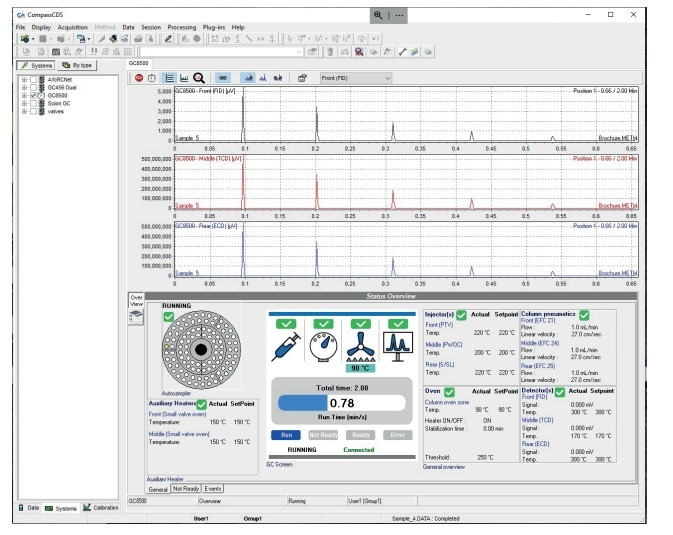Screen dimensions: 673x535
Task: Click the empty toolbar combo input field
Action: [x=221, y=52]
